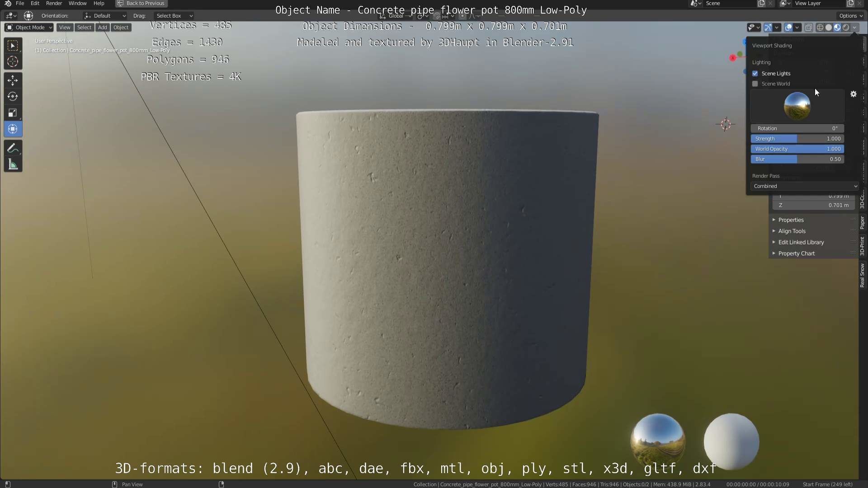Select the Select Box tool
The width and height of the screenshot is (868, 488).
point(13,45)
